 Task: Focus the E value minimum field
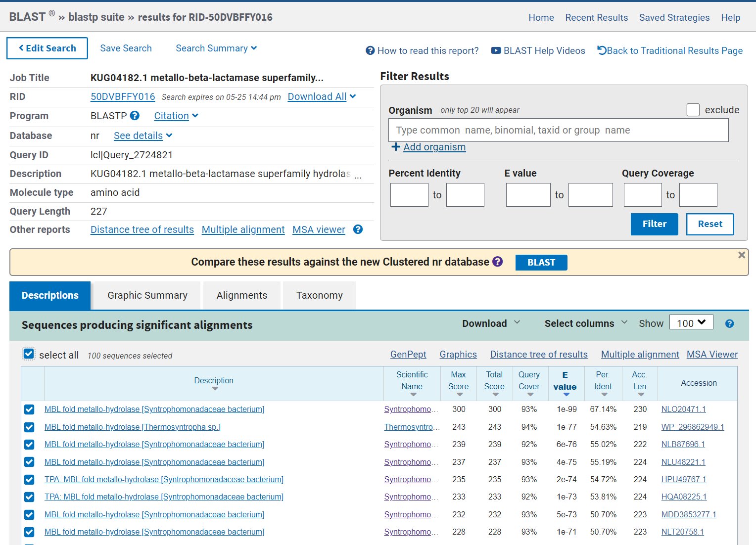[528, 195]
